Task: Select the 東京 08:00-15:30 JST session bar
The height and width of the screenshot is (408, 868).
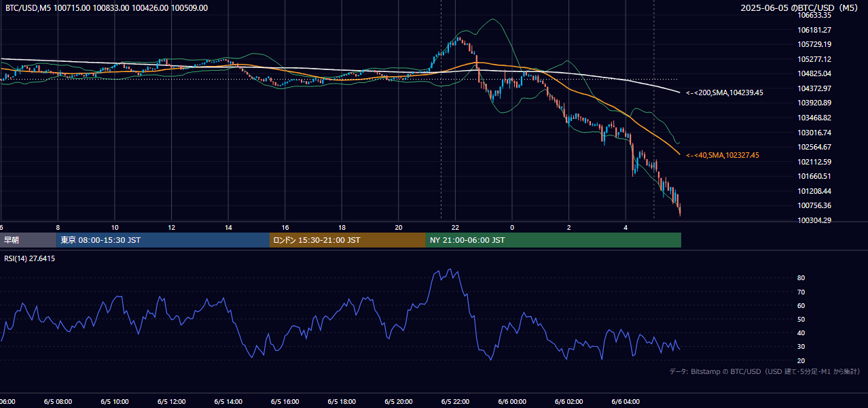Action: point(164,240)
